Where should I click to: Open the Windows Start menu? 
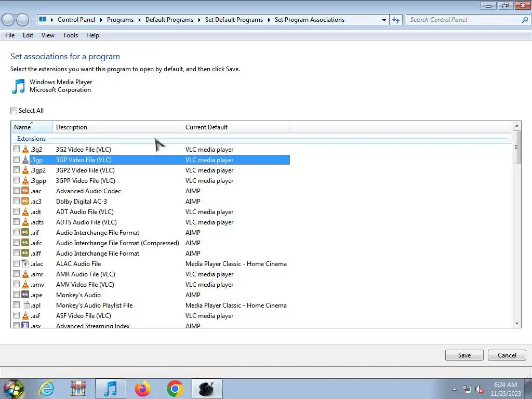coord(14,389)
